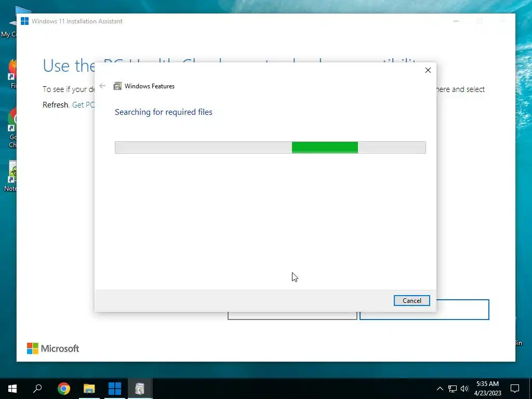Open the volume control tray icon

[x=464, y=389]
